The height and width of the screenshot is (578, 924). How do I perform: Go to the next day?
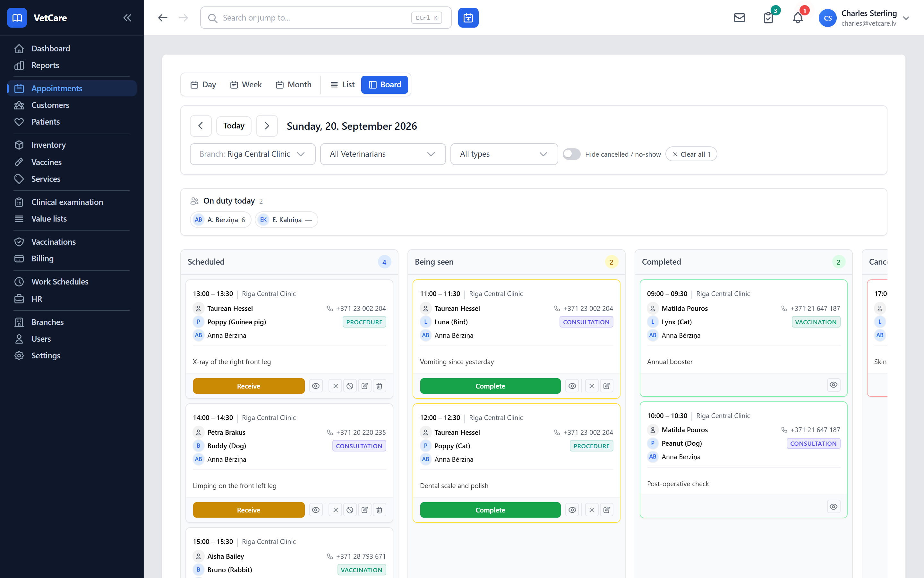coord(267,126)
